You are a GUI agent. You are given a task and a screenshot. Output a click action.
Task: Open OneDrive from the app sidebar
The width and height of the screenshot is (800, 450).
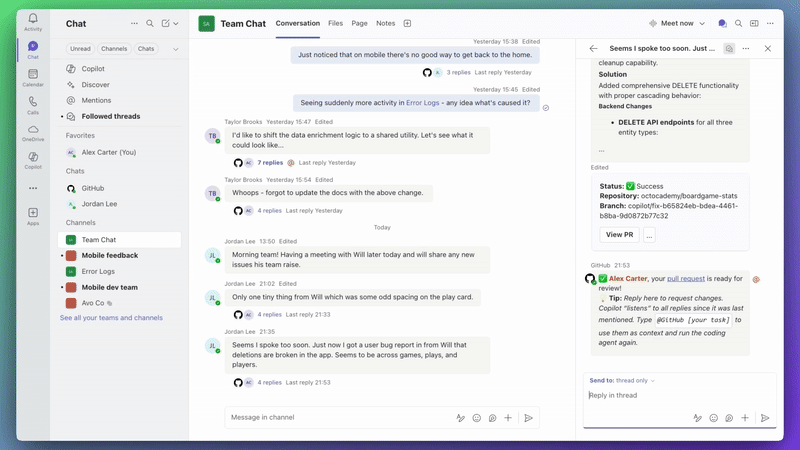(33, 133)
